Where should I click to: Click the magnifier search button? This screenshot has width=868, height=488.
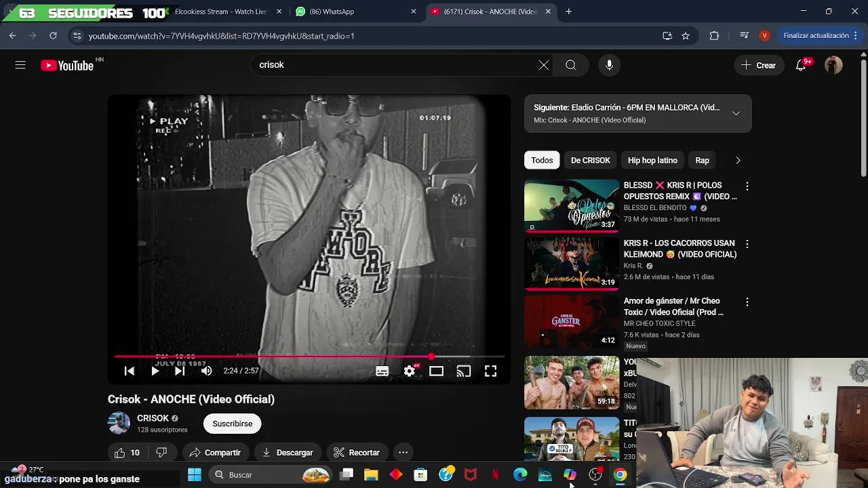click(571, 65)
